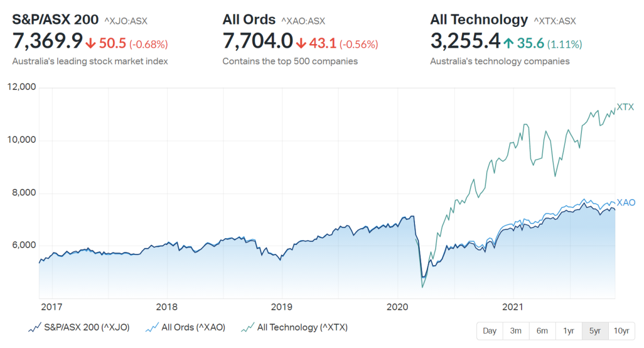Select the 1yr time range
The height and width of the screenshot is (348, 644).
(x=568, y=331)
